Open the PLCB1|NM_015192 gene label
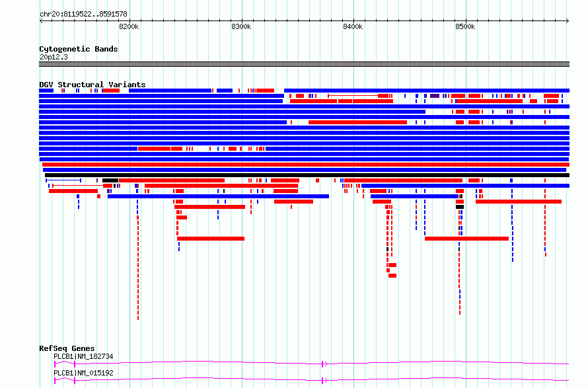This screenshot has width=588, height=388. (83, 373)
